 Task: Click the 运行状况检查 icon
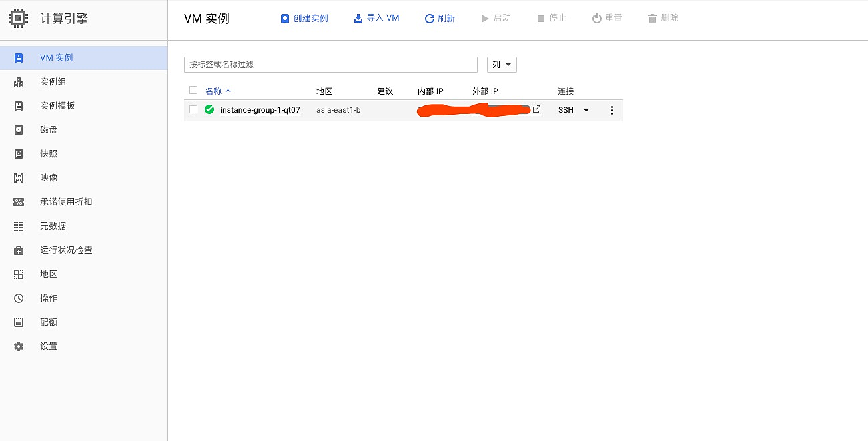19,250
